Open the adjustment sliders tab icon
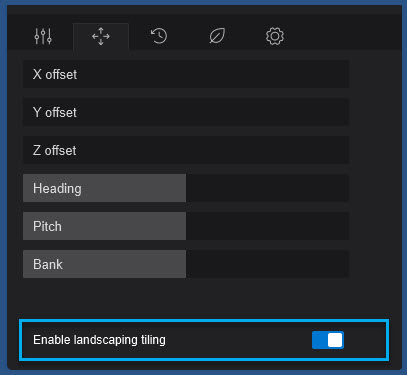The image size is (407, 375). click(x=43, y=36)
